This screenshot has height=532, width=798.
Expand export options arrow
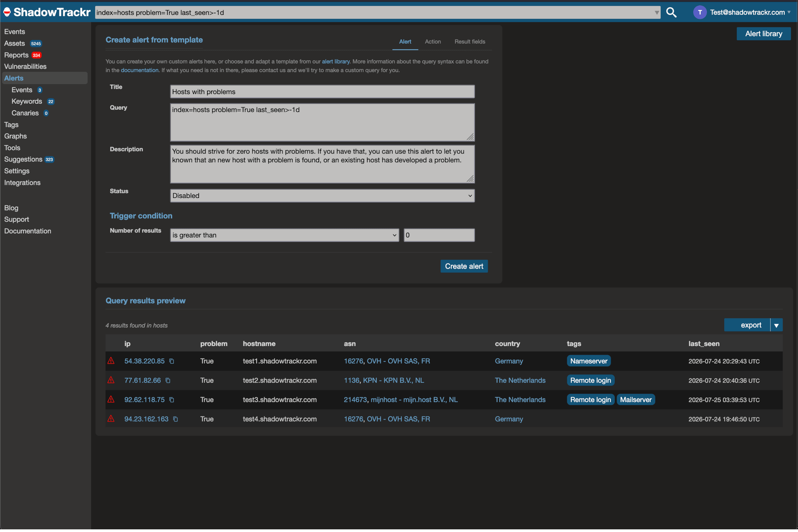[776, 326]
